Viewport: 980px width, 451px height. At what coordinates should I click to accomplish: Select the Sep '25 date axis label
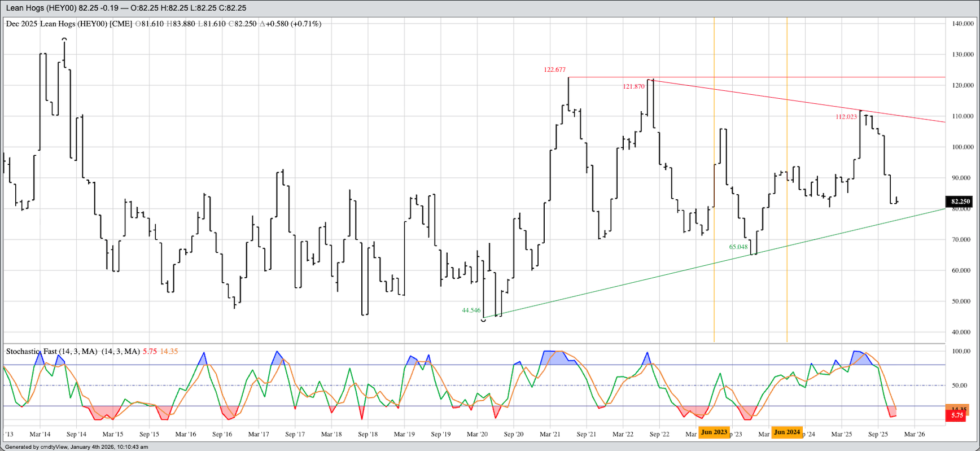point(878,434)
